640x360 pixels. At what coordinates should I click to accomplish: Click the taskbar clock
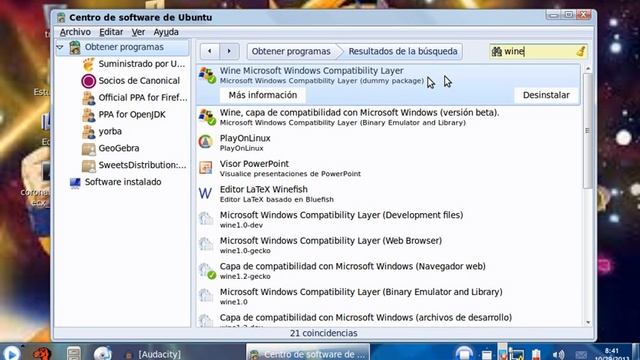point(611,354)
